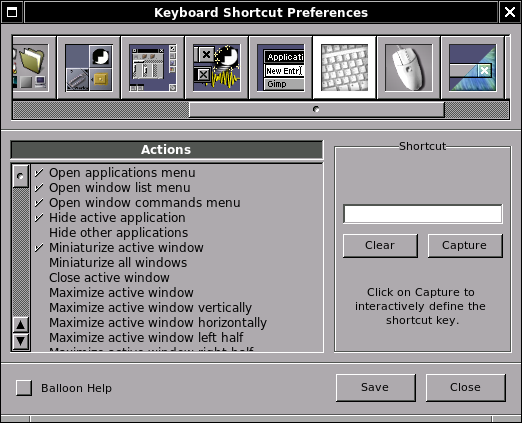Select 'Miniaturize active window' action

coord(177,248)
